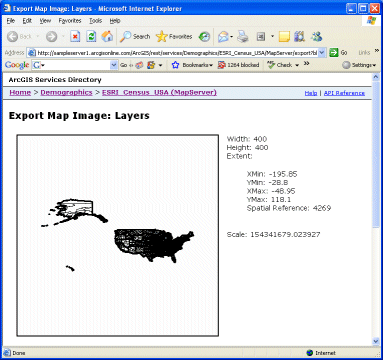This screenshot has width=383, height=360.
Task: Go back with the Back arrow button
Action: tap(19, 37)
